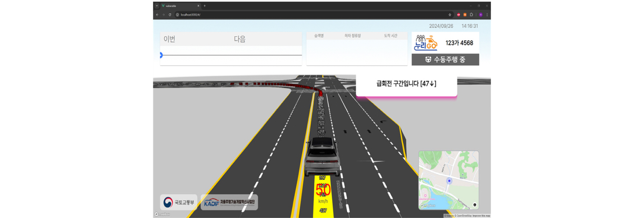The width and height of the screenshot is (644, 218).
Task: Select the 'vulnerable' browser tab
Action: (180, 6)
